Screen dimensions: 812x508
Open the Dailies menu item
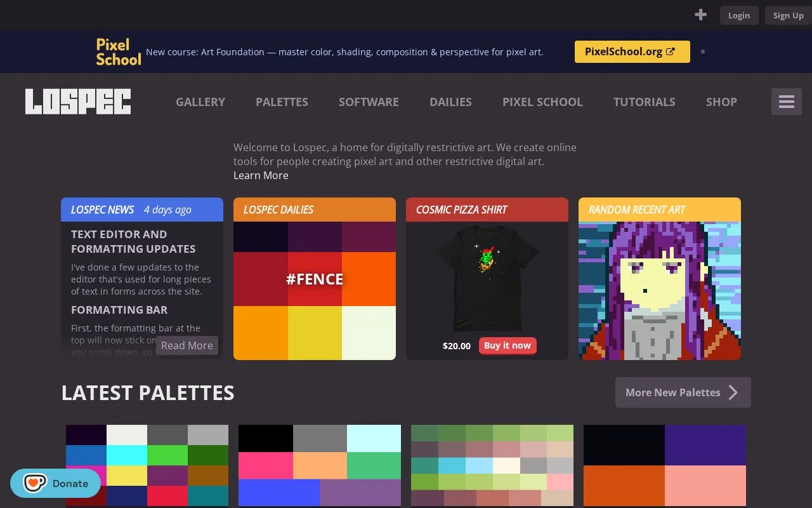(x=450, y=102)
